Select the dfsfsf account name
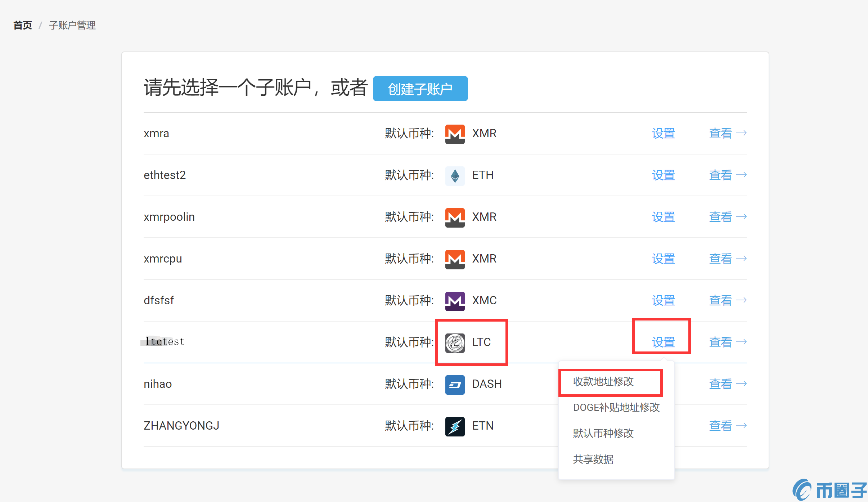The width and height of the screenshot is (868, 502). tap(159, 300)
